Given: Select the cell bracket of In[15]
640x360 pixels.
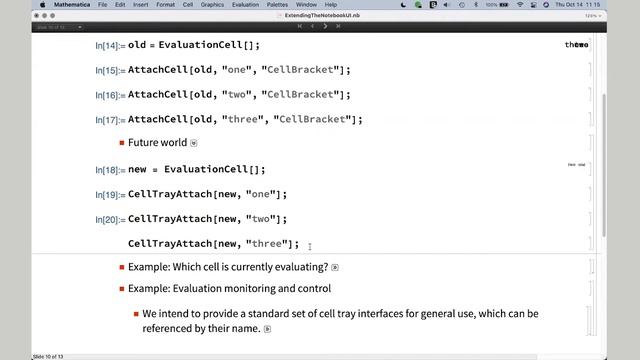Looking at the screenshot, I should pyautogui.click(x=591, y=70).
